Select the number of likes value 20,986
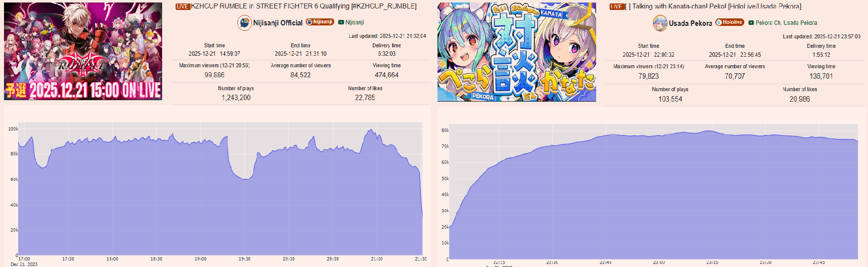The image size is (868, 267). point(800,99)
